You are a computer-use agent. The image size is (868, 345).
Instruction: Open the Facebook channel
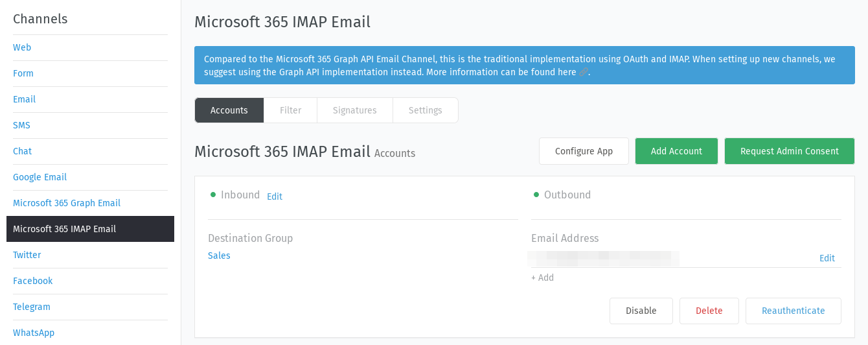pos(33,281)
